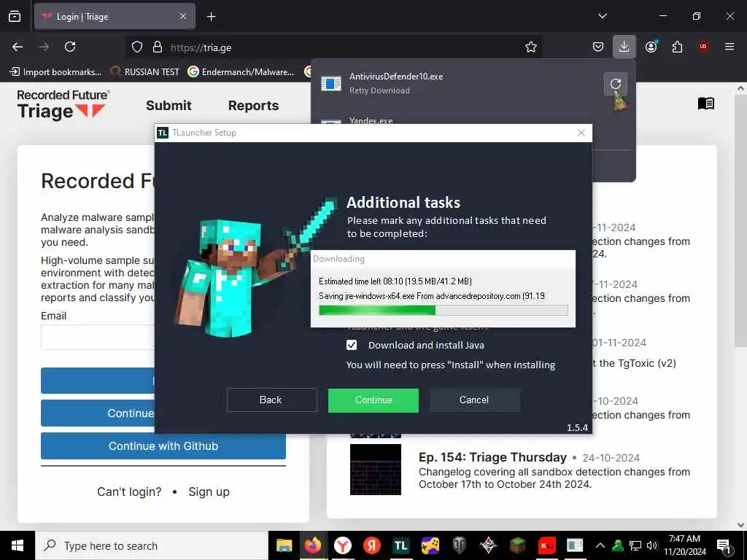Close the TLauncher Setup dialog
This screenshot has height=560, width=747.
[581, 133]
